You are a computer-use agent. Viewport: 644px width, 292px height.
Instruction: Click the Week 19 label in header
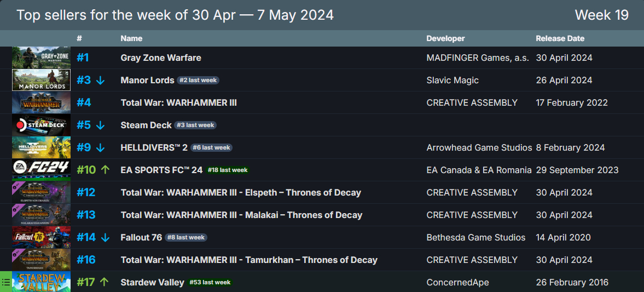click(602, 15)
